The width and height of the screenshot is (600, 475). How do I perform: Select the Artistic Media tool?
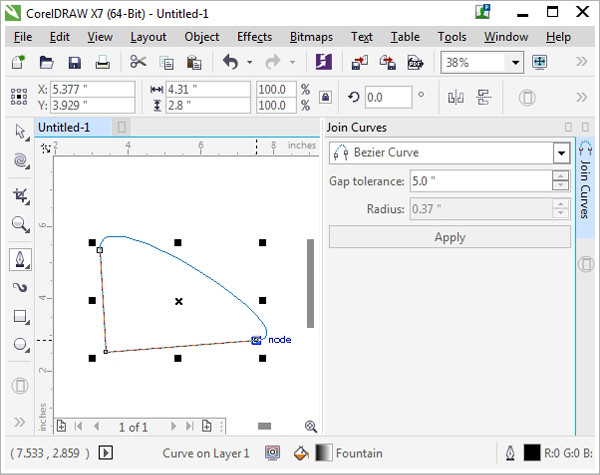coord(20,287)
